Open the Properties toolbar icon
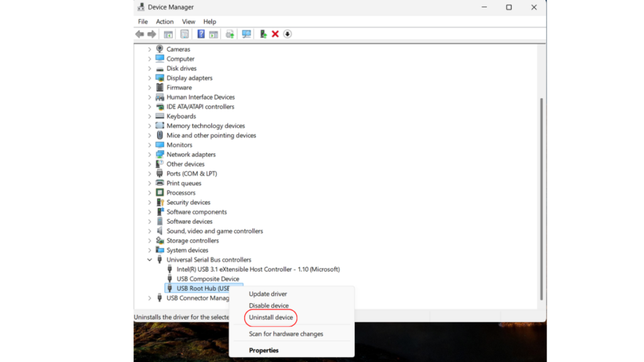This screenshot has width=644, height=362. (184, 34)
